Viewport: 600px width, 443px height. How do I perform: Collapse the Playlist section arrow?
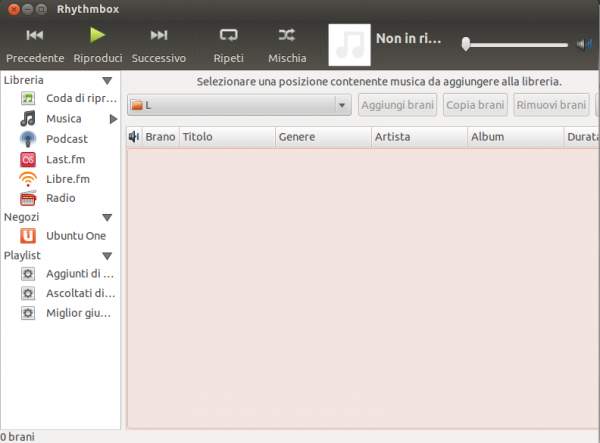click(107, 256)
